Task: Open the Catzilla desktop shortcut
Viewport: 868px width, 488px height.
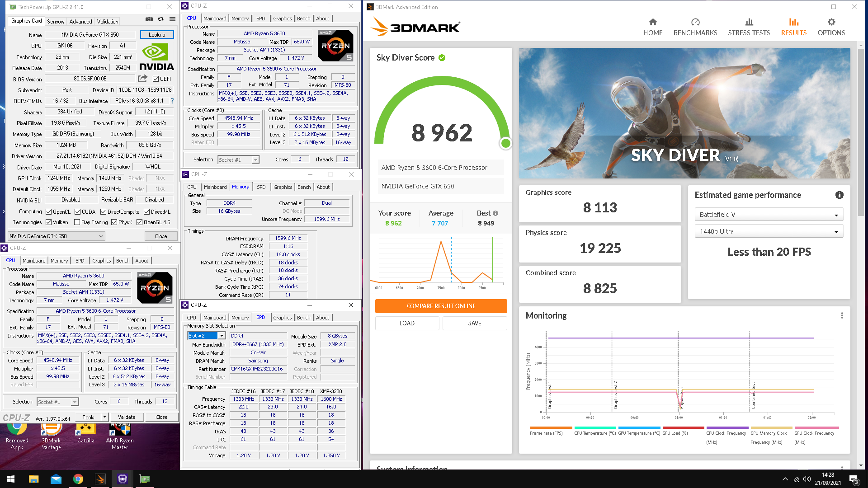Action: 85,434
